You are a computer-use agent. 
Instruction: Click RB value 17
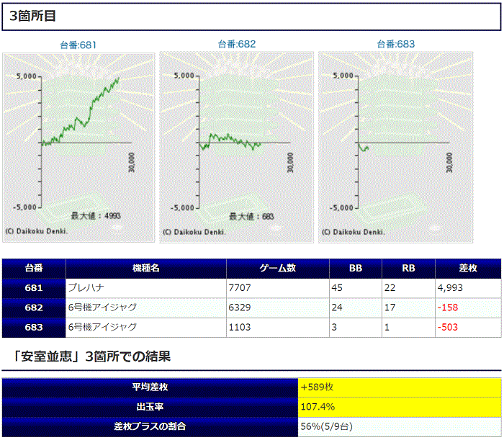pos(408,308)
